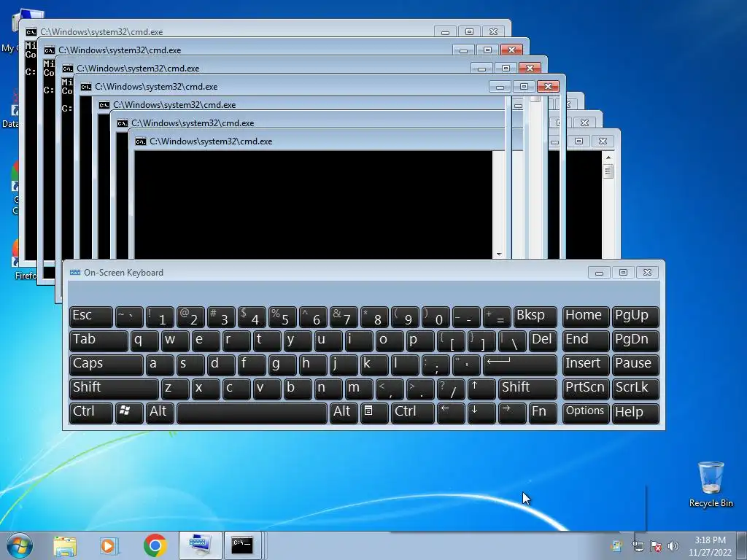
Task: Tap the Tab key on the keyboard
Action: pos(98,341)
